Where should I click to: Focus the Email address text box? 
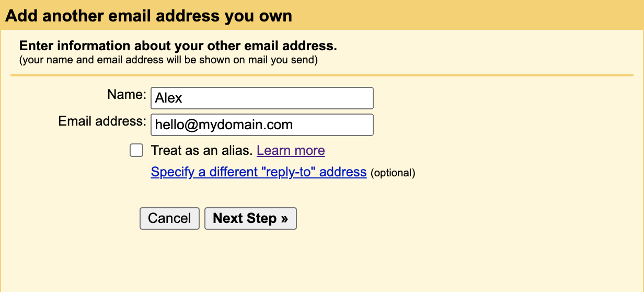[262, 125]
